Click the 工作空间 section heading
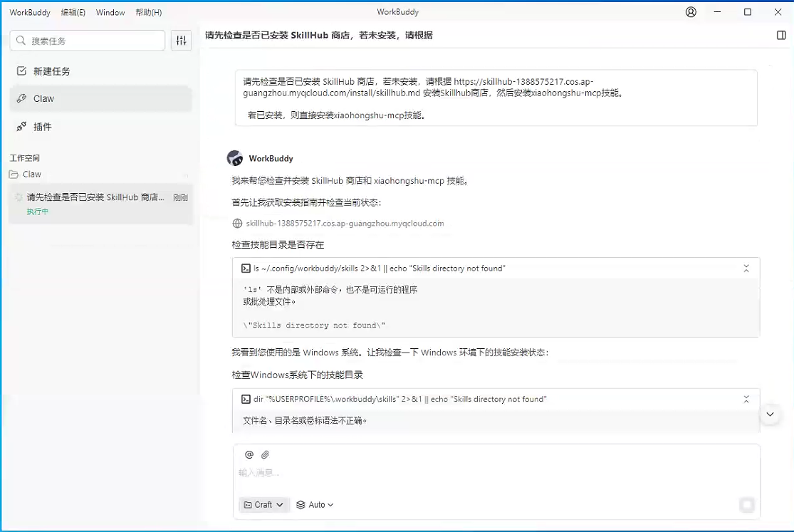Image resolution: width=794 pixels, height=532 pixels. click(24, 158)
